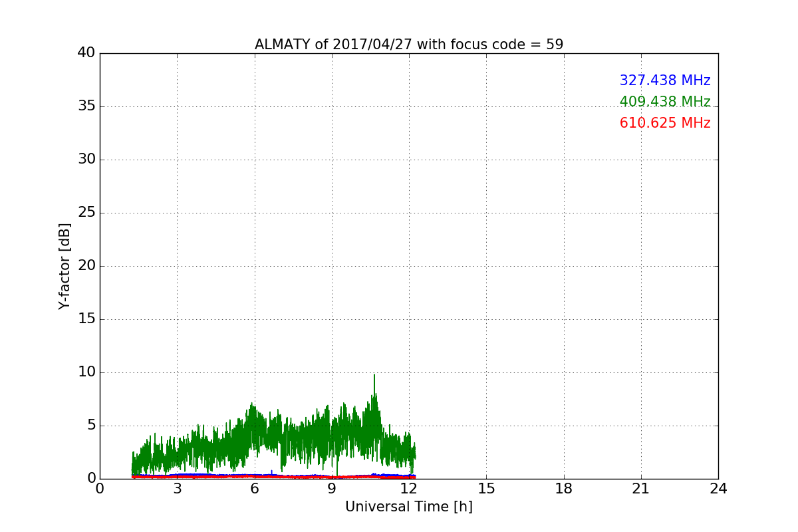The image size is (798, 532).
Task: Click the green trace's tallest peak near 10 dB
Action: point(374,376)
